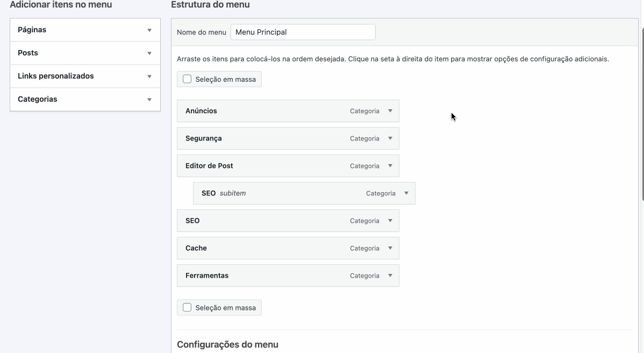Click the Adicionar itens no menu heading
Screen dimensions: 644x353
click(x=61, y=5)
